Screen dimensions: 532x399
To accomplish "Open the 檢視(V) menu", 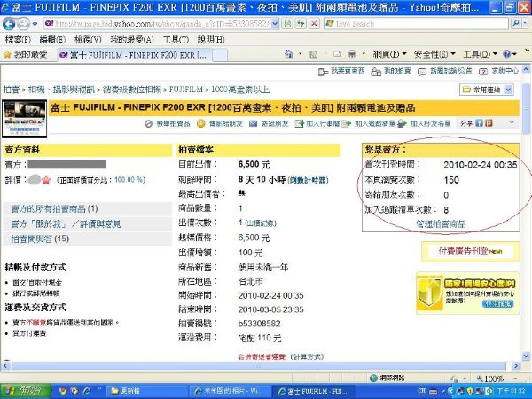I will 88,40.
